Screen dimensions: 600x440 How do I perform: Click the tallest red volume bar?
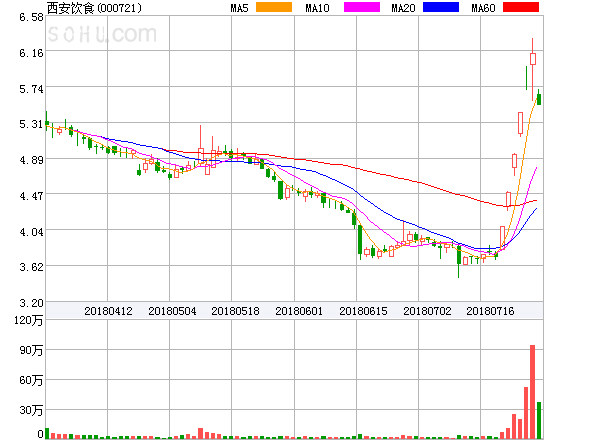[532, 392]
